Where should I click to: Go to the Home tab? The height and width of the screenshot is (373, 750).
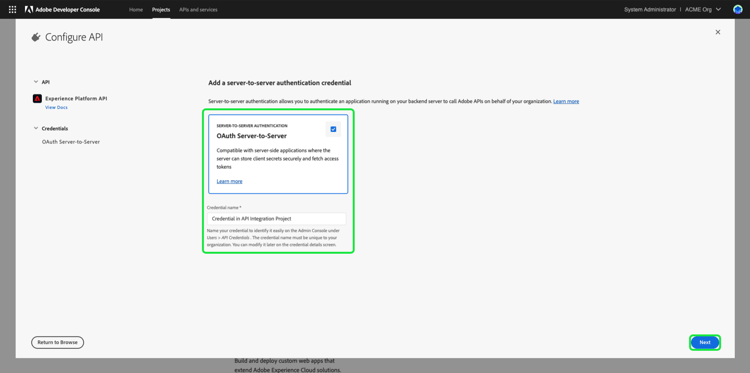pos(136,10)
